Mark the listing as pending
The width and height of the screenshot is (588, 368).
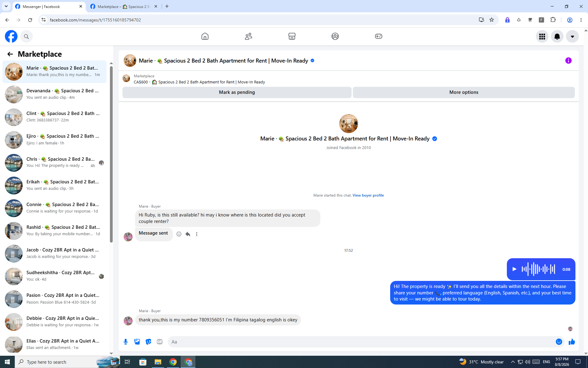click(x=237, y=92)
